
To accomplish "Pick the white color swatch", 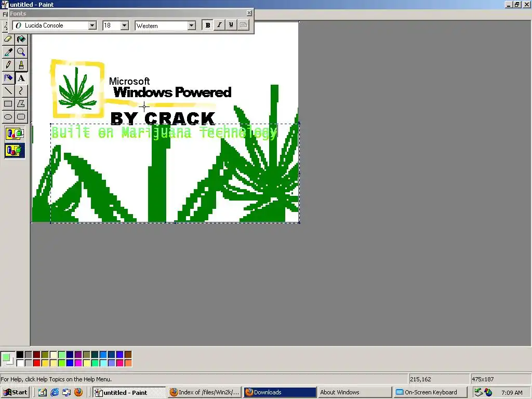I will [20, 363].
